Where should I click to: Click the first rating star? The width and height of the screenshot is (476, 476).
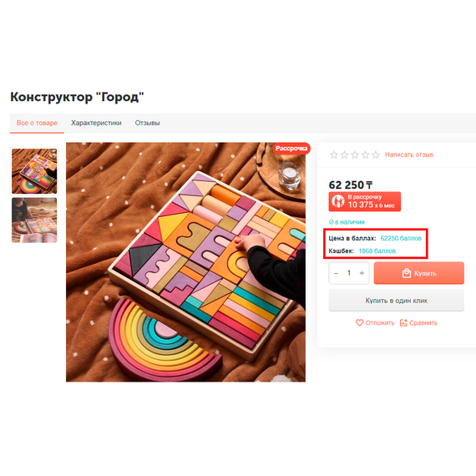pyautogui.click(x=334, y=154)
